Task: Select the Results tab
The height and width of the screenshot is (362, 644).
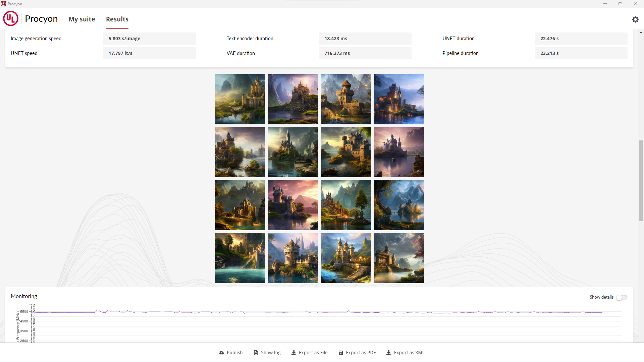Action: pos(117,19)
